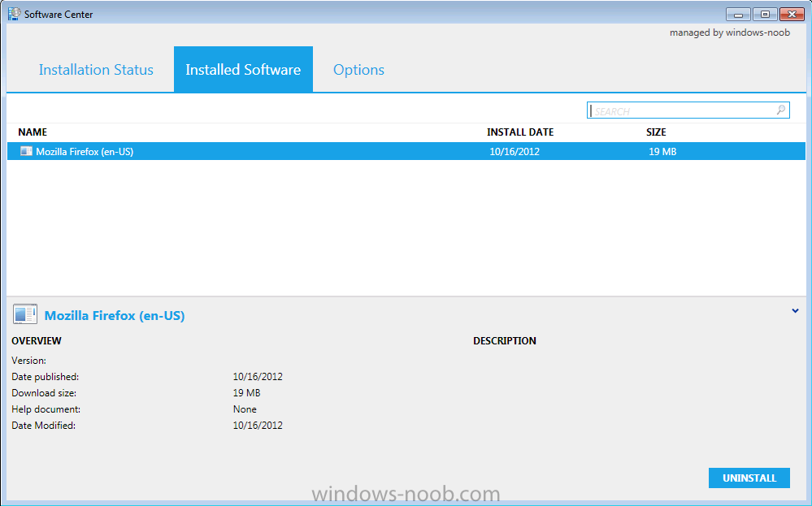Image resolution: width=812 pixels, height=506 pixels.
Task: Click the Mozilla Firefox (en-US) details title
Action: coord(115,316)
